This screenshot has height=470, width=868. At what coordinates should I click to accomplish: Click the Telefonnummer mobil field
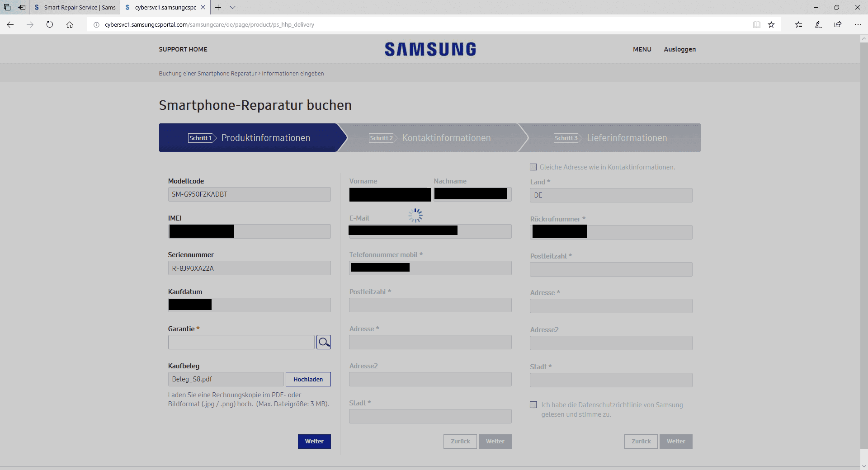click(x=430, y=268)
